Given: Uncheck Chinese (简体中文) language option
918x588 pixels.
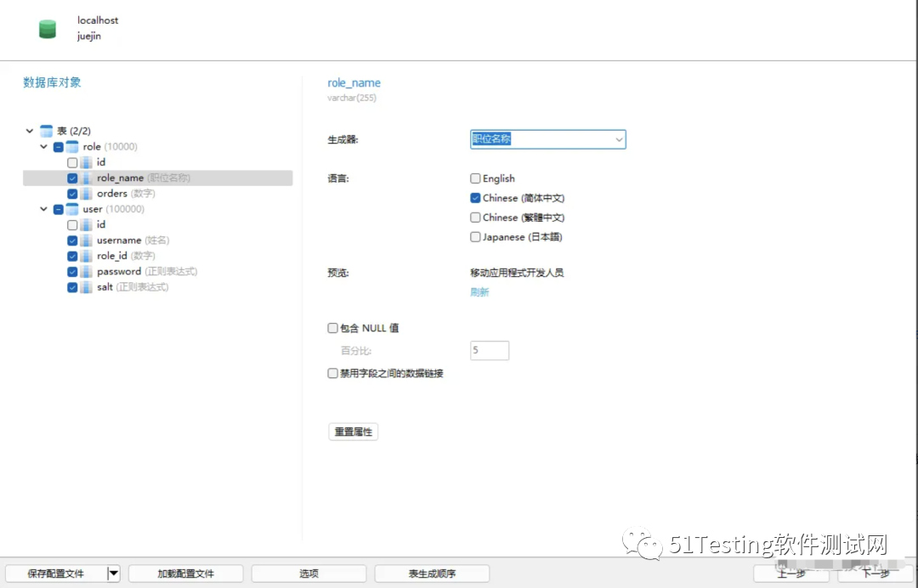Looking at the screenshot, I should click(475, 197).
